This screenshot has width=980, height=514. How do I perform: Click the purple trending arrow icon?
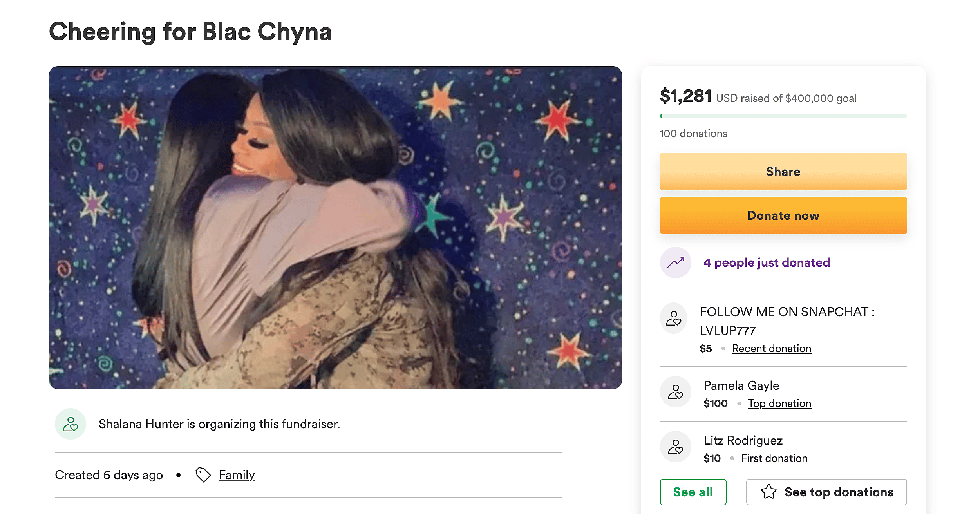click(675, 262)
